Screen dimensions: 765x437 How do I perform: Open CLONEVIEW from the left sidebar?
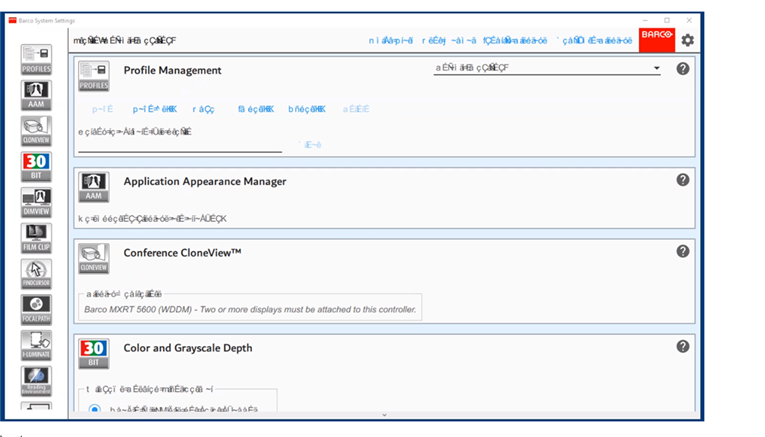pos(36,130)
